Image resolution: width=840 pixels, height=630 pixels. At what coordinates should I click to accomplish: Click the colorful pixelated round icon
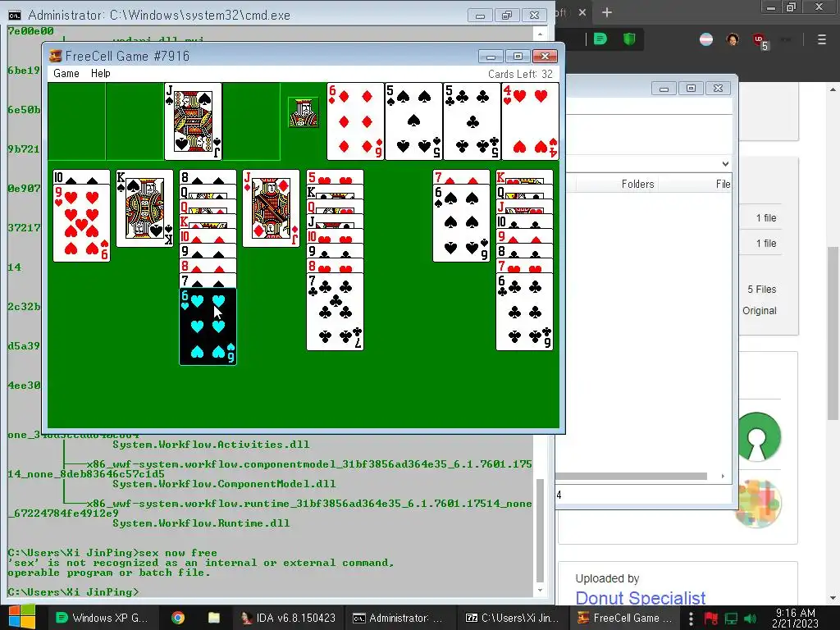757,504
